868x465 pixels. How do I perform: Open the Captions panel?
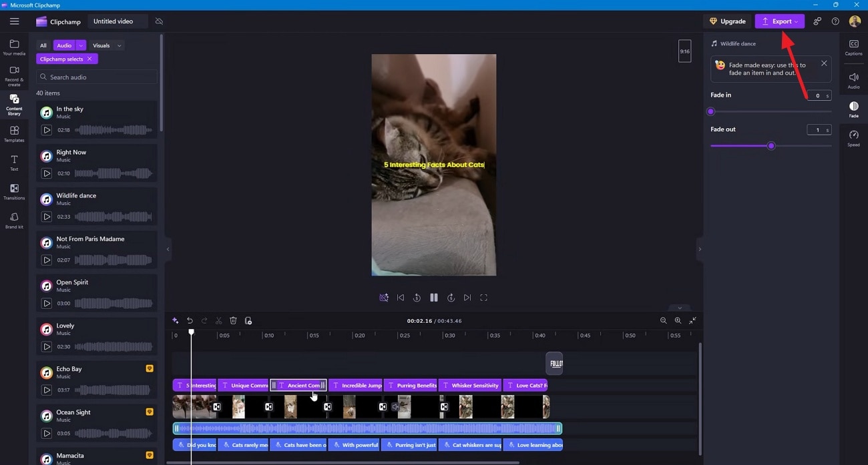tap(853, 46)
